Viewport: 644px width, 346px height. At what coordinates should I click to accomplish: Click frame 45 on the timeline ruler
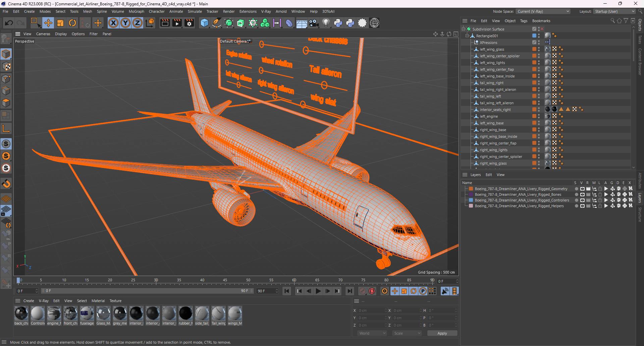pyautogui.click(x=225, y=281)
